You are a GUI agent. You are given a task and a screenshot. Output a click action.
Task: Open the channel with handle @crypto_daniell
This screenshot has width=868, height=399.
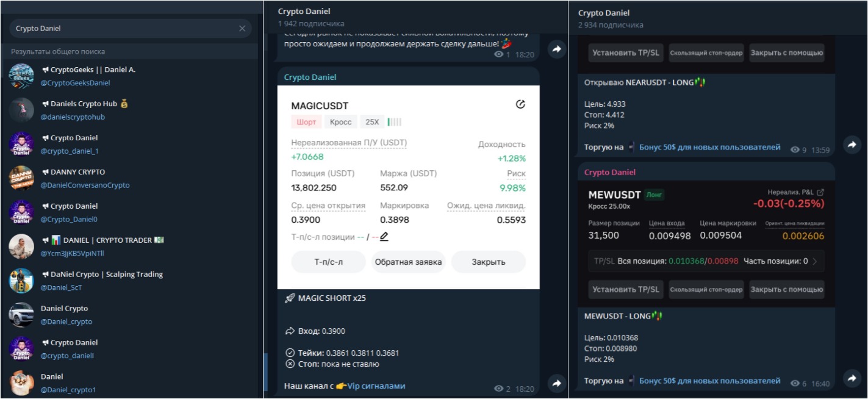point(131,349)
